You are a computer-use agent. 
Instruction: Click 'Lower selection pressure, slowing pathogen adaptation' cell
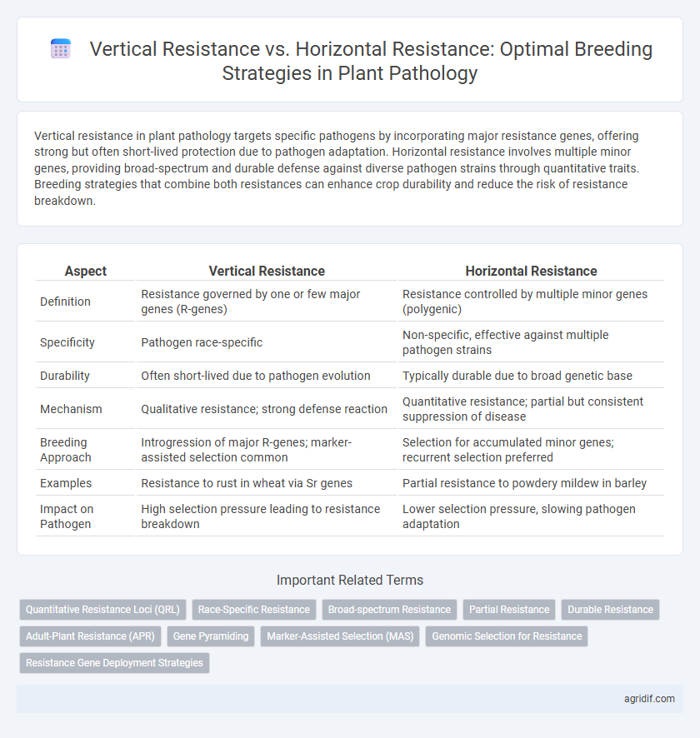click(531, 516)
